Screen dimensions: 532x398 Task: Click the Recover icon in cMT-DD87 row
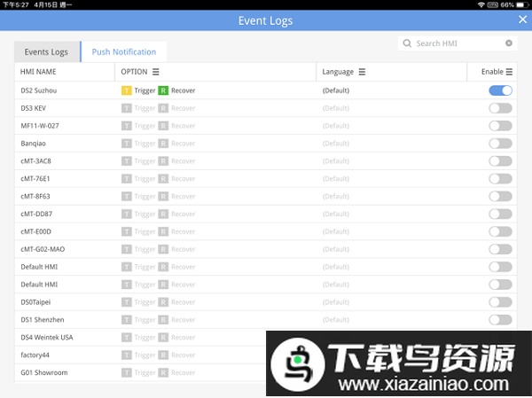click(163, 215)
